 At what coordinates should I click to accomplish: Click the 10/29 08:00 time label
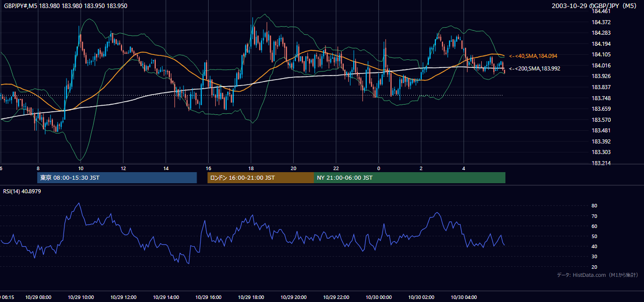click(38, 297)
